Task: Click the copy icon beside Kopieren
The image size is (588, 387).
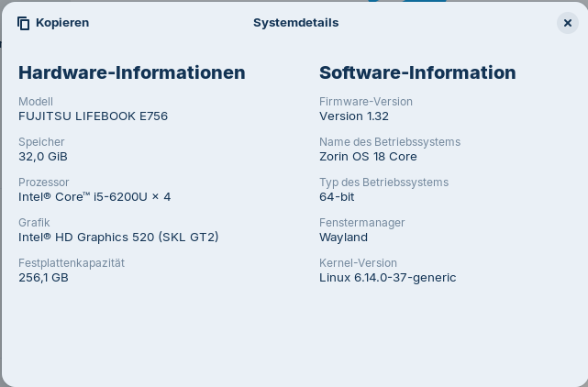Action: (24, 23)
